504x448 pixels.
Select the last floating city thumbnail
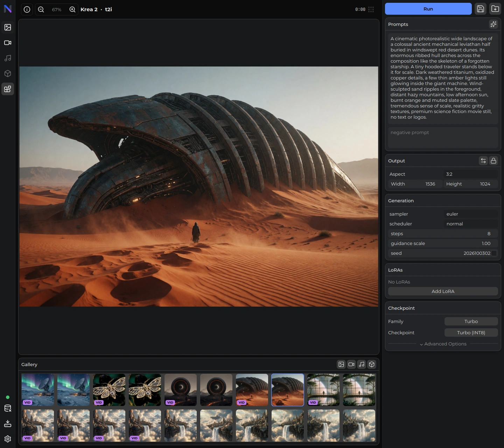pyautogui.click(x=359, y=426)
